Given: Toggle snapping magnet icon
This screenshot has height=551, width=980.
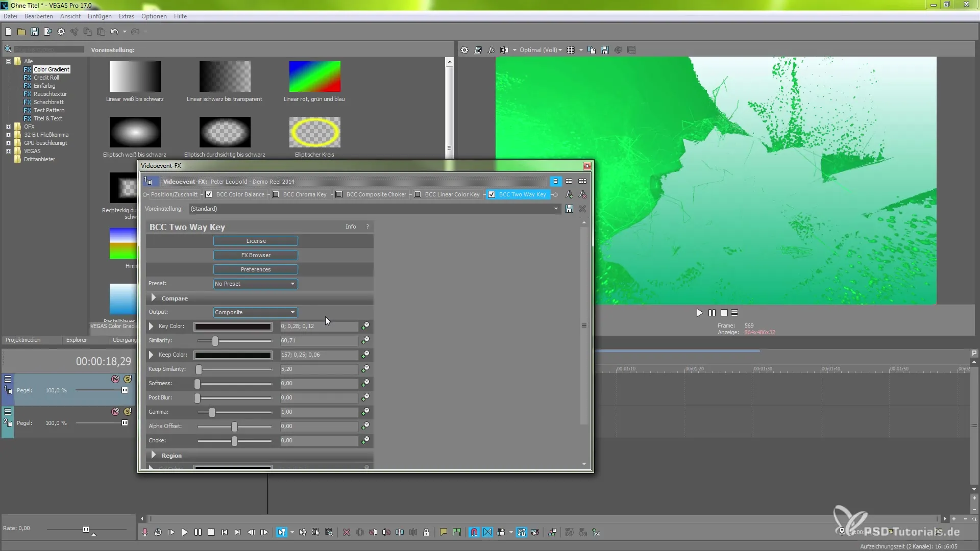Looking at the screenshot, I should coord(474,532).
